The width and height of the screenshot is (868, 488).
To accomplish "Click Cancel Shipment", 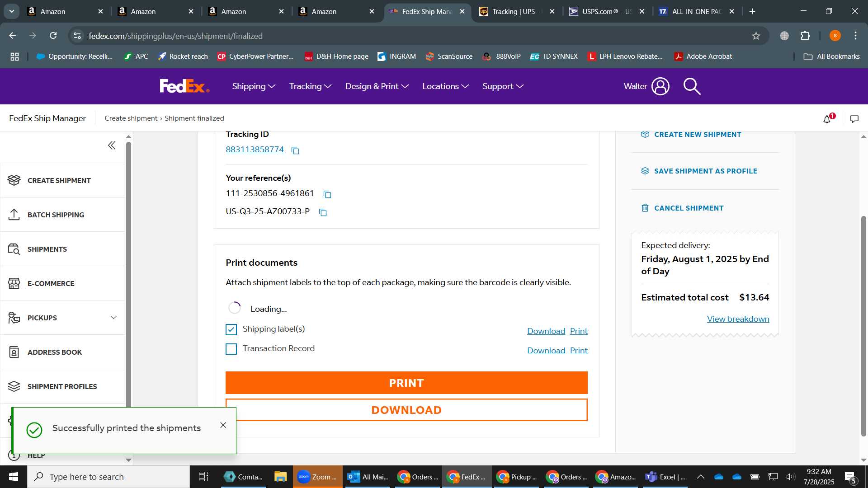I will point(682,208).
